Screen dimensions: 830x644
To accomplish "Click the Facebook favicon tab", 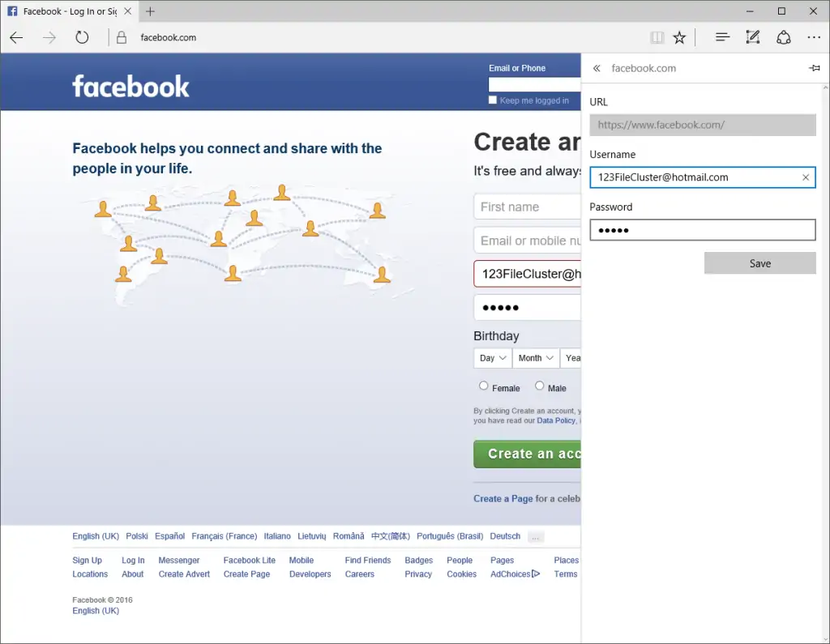I will click(12, 11).
